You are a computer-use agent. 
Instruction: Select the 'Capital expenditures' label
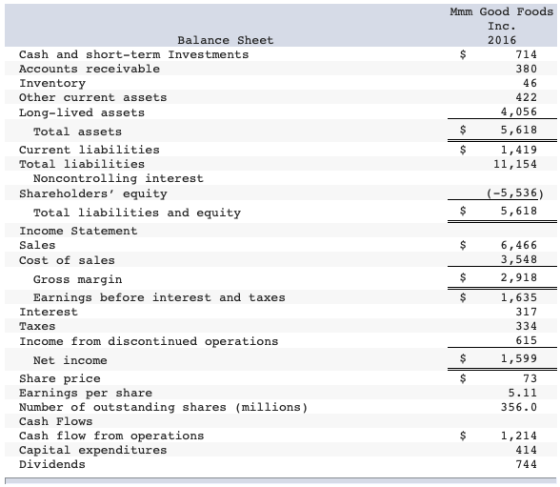pos(93,450)
